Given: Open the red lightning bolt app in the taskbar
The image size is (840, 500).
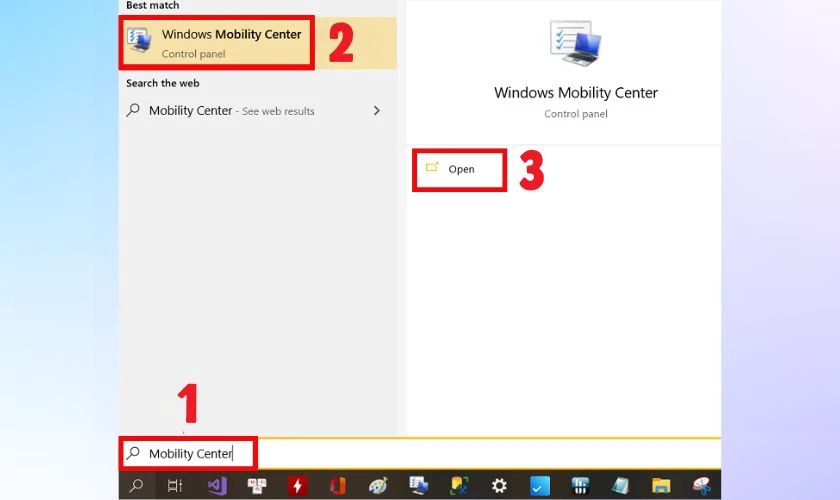Looking at the screenshot, I should pos(297,486).
